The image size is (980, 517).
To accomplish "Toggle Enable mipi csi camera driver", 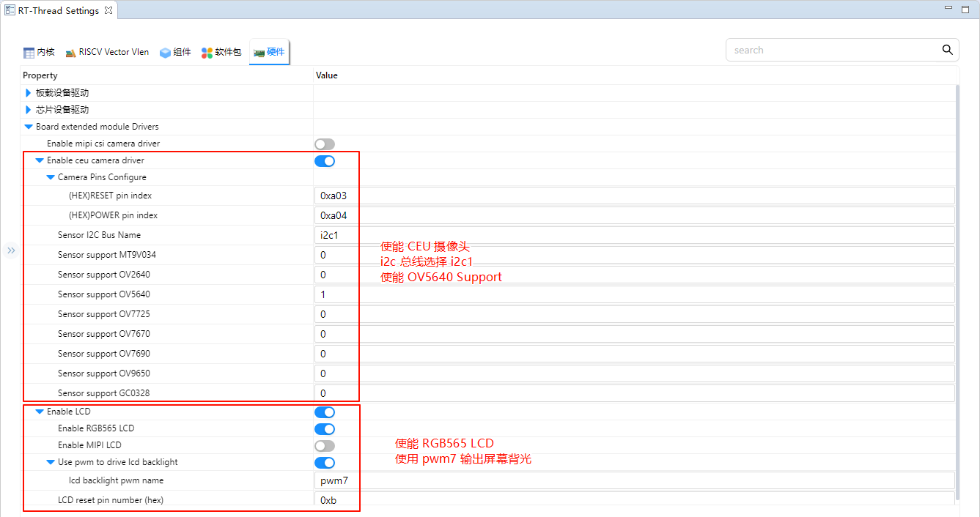I will (324, 144).
